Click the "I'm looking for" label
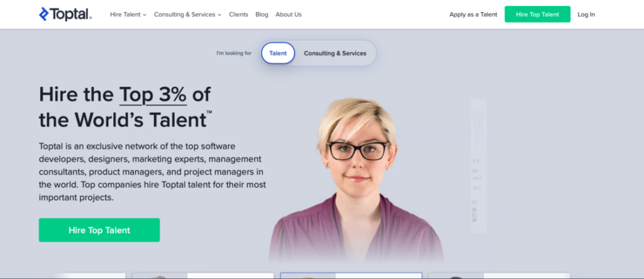 tap(234, 54)
